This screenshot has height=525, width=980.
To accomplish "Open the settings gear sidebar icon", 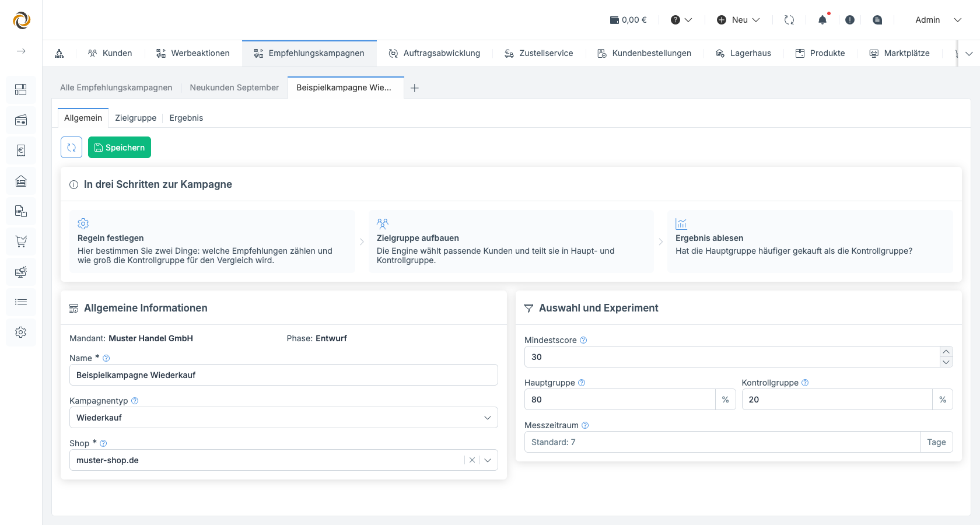I will (x=21, y=332).
